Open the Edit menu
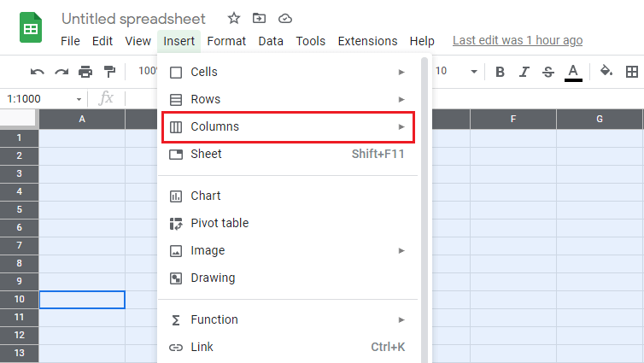The width and height of the screenshot is (644, 363). pyautogui.click(x=102, y=41)
